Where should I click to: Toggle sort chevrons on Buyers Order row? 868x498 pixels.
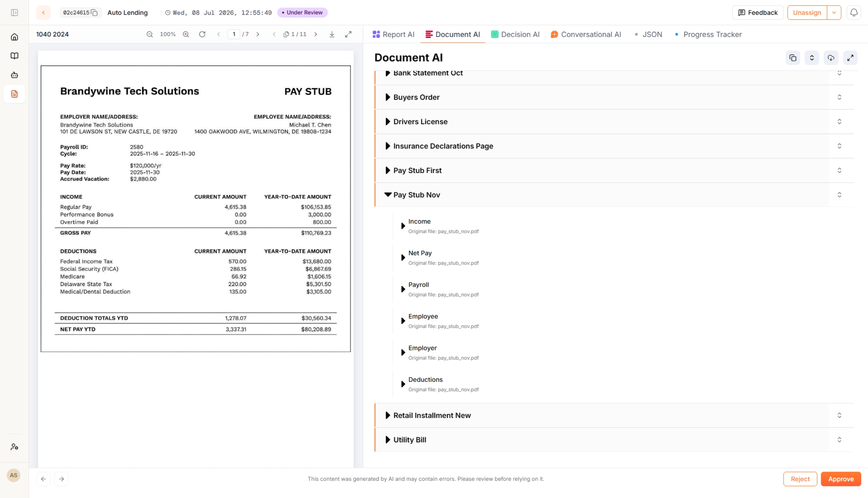(x=839, y=97)
